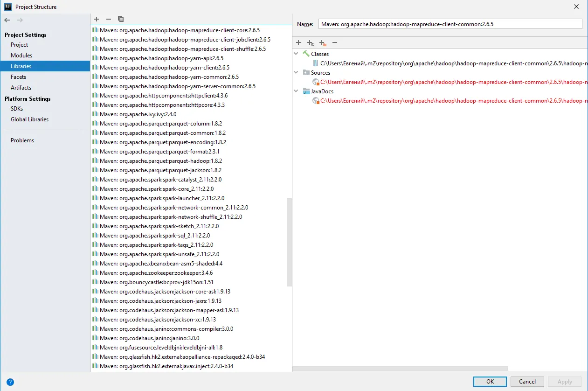Click library icon of spark-core_2.11:2.2.0
This screenshot has height=391, width=588.
95,189
